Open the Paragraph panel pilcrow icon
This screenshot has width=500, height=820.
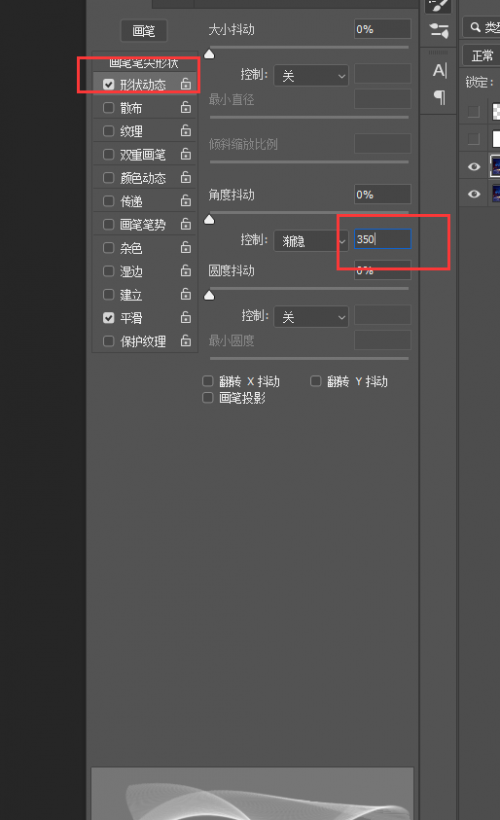click(440, 97)
